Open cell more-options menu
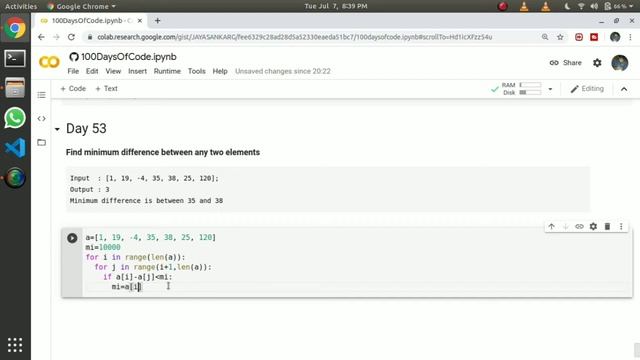640x360 pixels. pos(621,227)
